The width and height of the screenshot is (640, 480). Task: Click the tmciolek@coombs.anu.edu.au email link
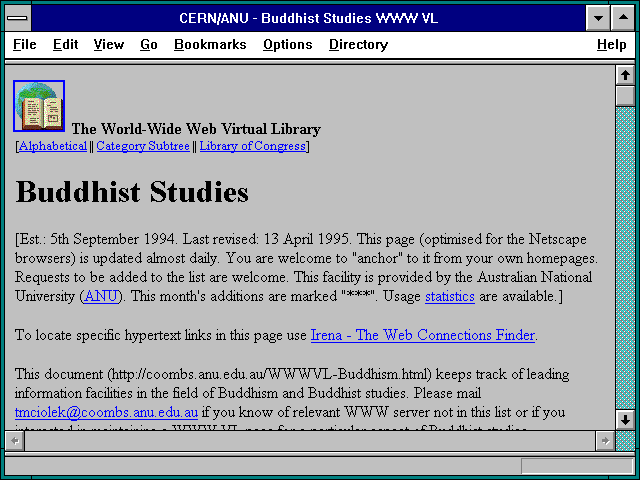pos(106,412)
